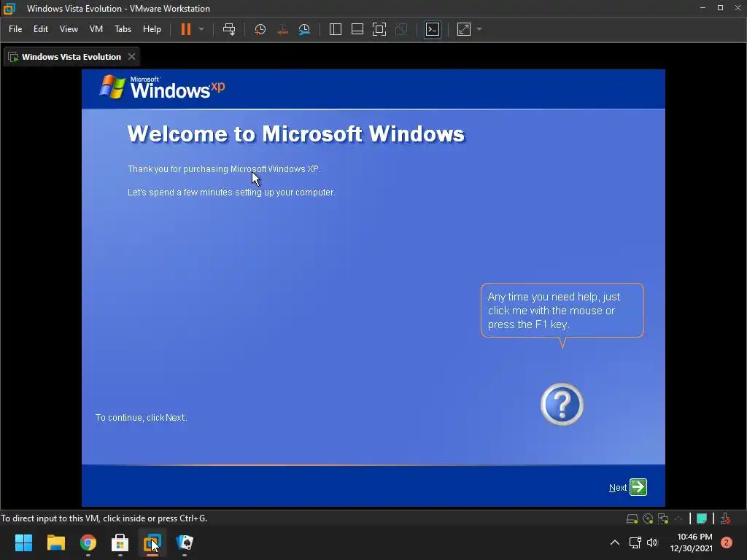747x560 pixels.
Task: Enter full screen mode
Action: point(379,29)
